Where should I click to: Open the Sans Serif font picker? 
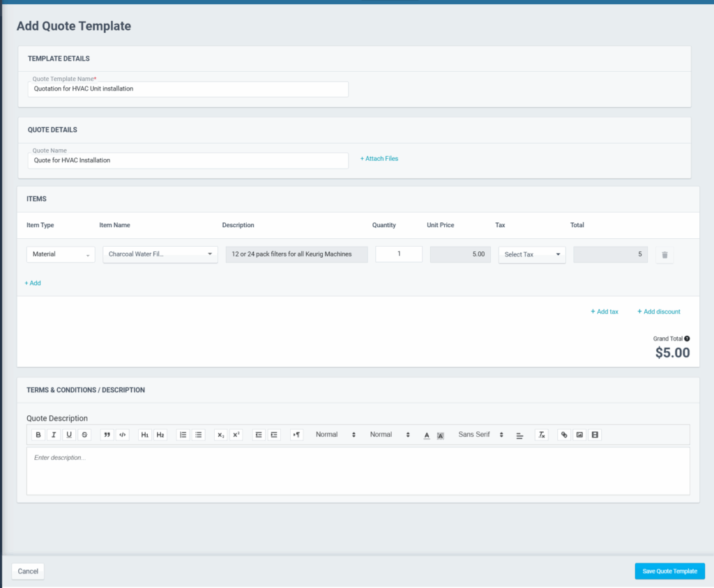tap(480, 435)
